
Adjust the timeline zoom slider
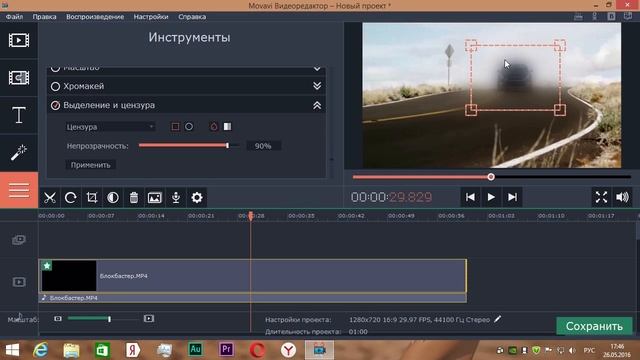[104, 318]
